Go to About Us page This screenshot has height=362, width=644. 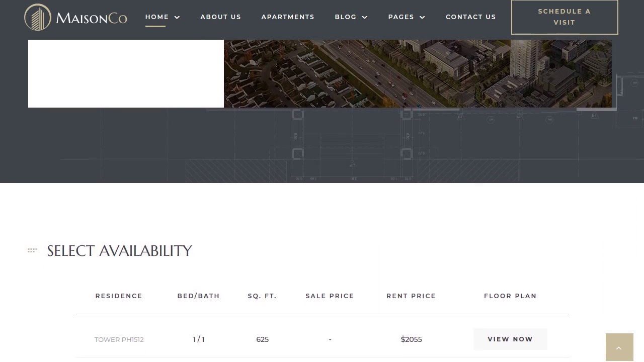(220, 17)
